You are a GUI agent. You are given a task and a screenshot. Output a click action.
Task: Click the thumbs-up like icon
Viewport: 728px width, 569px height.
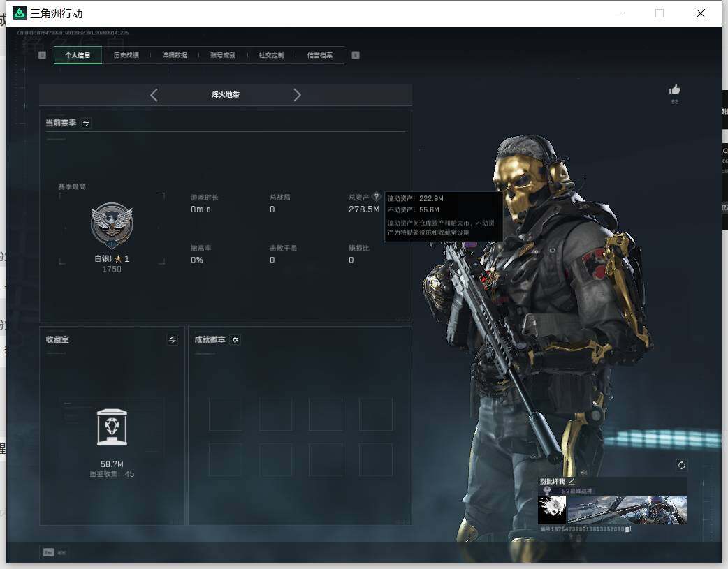pyautogui.click(x=675, y=89)
